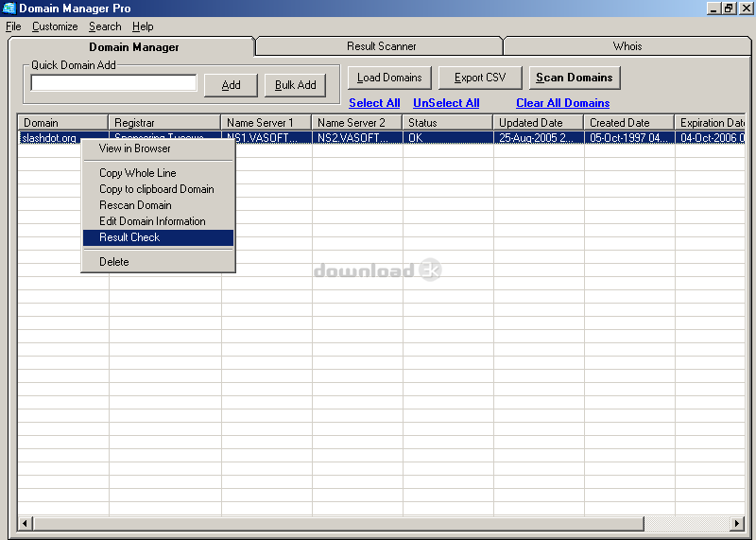Open the File menu
The width and height of the screenshot is (756, 540).
13,26
